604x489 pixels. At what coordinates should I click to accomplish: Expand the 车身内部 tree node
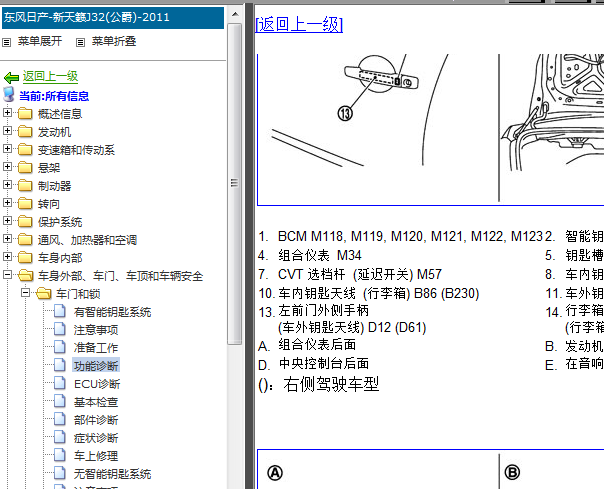pos(7,256)
